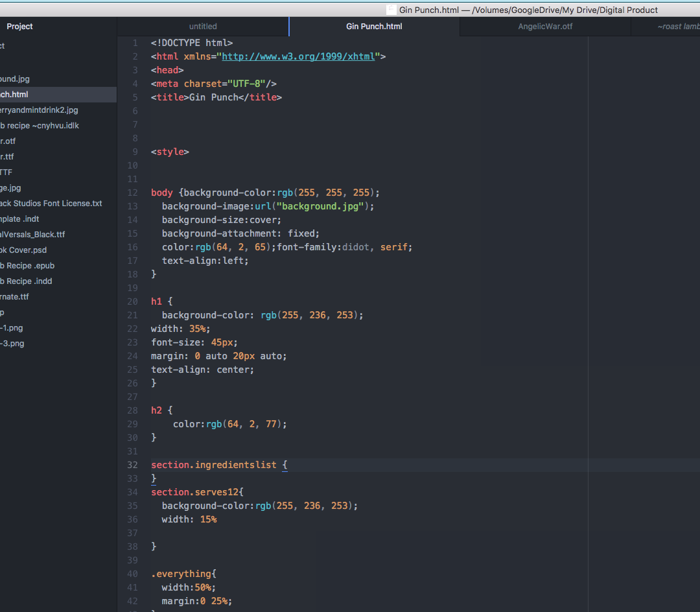Select the -3.png image file
This screenshot has width=700, height=612.
[x=13, y=343]
